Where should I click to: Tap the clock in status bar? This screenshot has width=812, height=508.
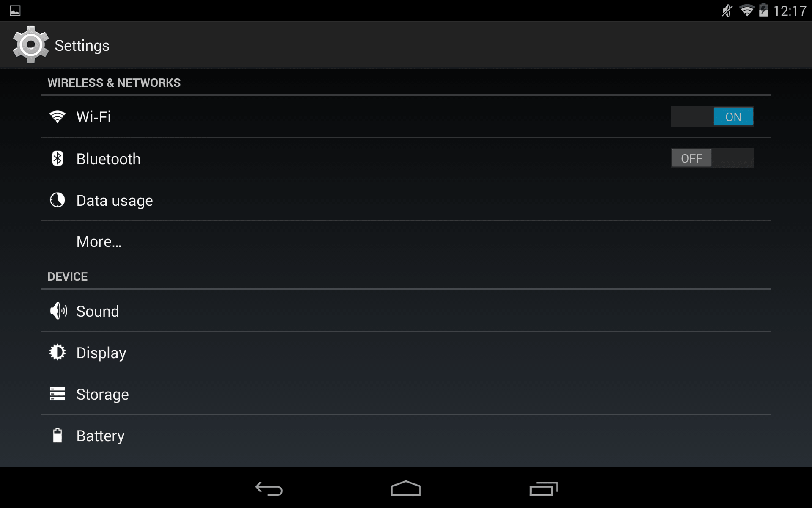coord(790,11)
